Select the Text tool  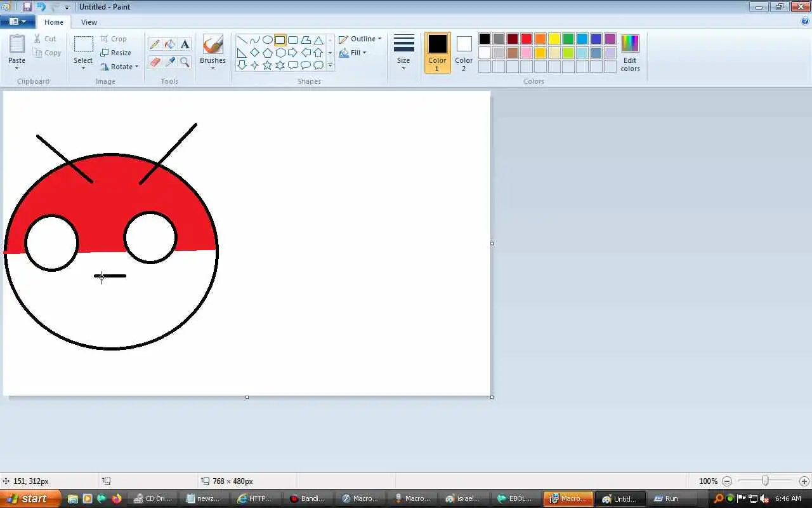pos(185,44)
